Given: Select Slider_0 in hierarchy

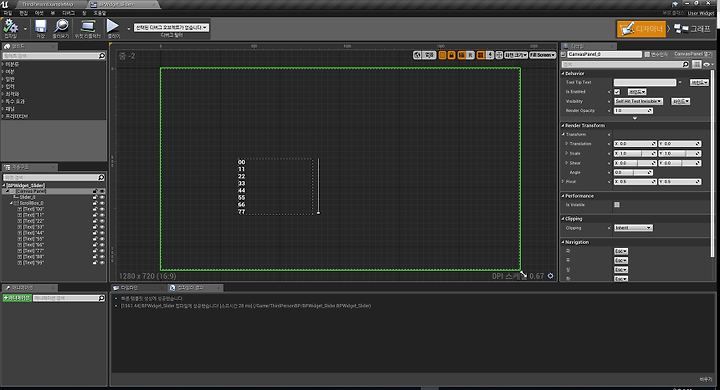Looking at the screenshot, I should pyautogui.click(x=27, y=197).
